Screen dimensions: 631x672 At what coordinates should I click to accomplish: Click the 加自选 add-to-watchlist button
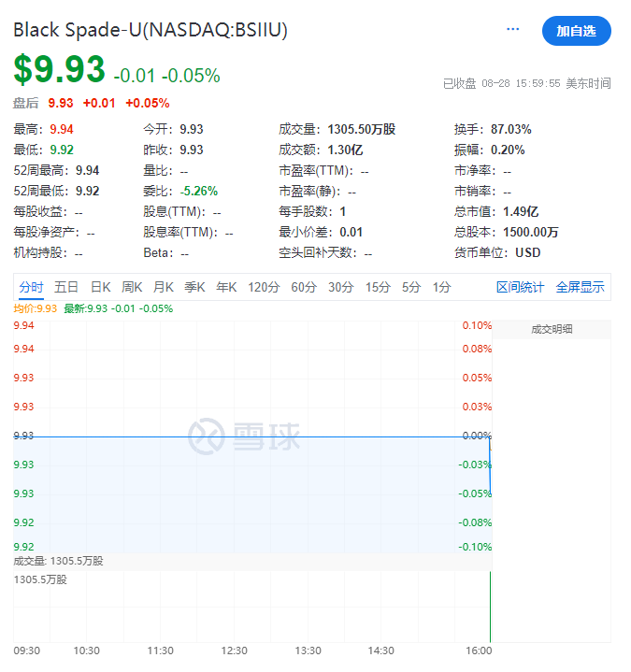coord(576,31)
